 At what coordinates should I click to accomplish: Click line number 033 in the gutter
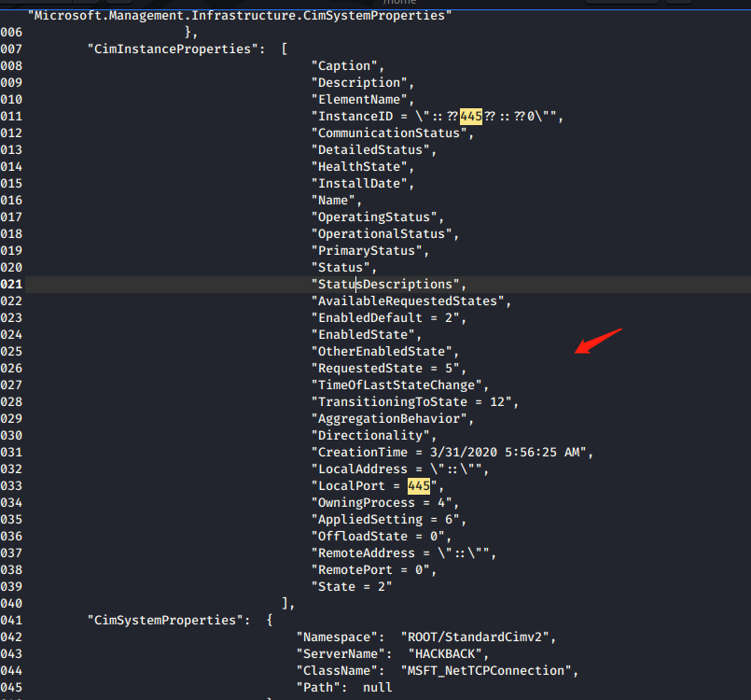click(11, 486)
